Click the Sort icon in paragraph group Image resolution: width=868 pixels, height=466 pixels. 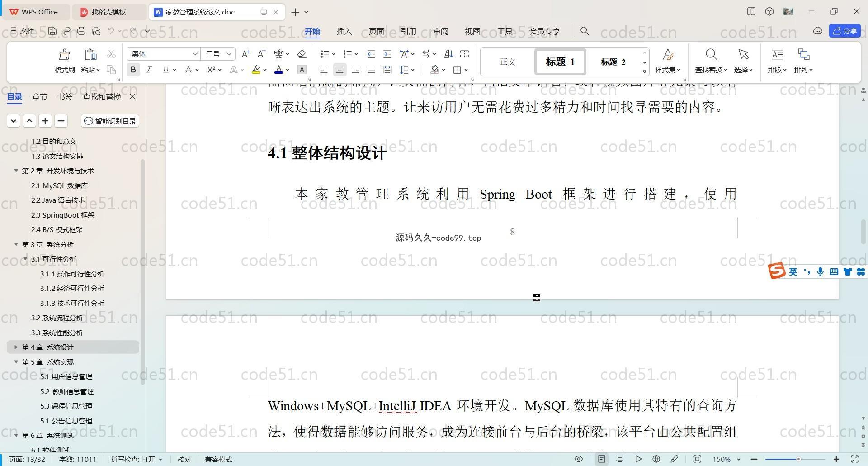448,54
